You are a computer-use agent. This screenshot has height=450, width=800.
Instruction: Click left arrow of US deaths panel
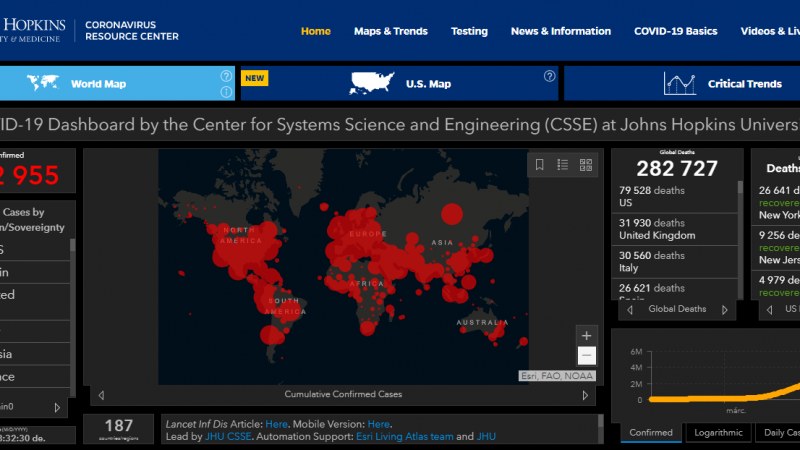[769, 310]
